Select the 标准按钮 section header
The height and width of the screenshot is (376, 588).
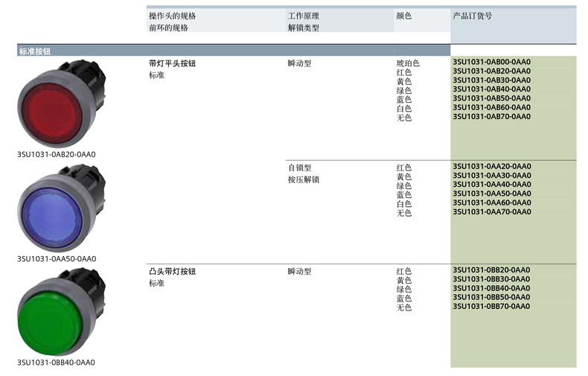click(x=35, y=51)
